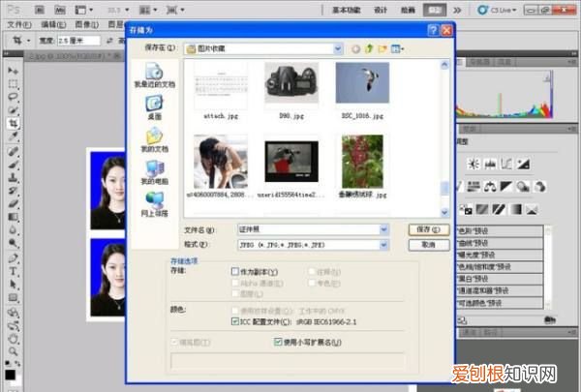Open the 文件 (File) menu

(x=19, y=25)
